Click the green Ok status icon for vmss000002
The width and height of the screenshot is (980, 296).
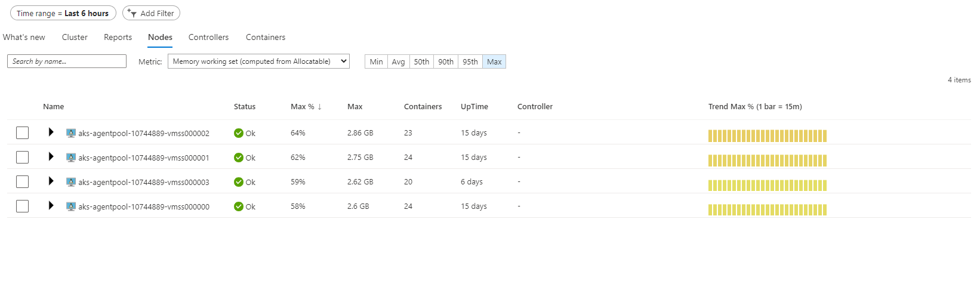pos(239,133)
